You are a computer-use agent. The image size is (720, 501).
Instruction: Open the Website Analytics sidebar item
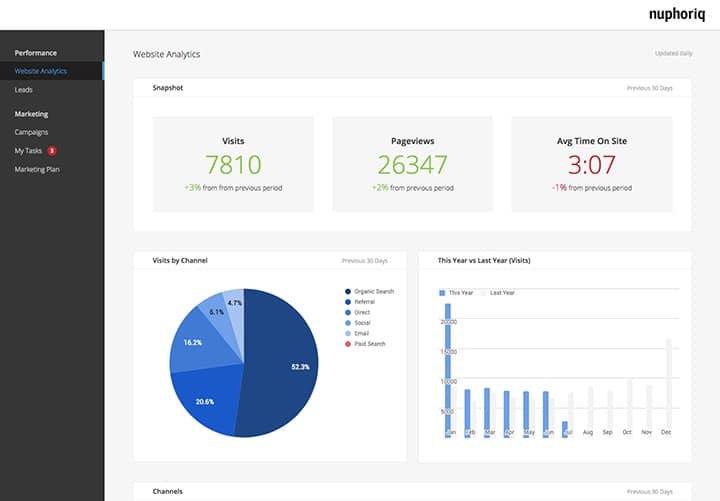[x=52, y=71]
